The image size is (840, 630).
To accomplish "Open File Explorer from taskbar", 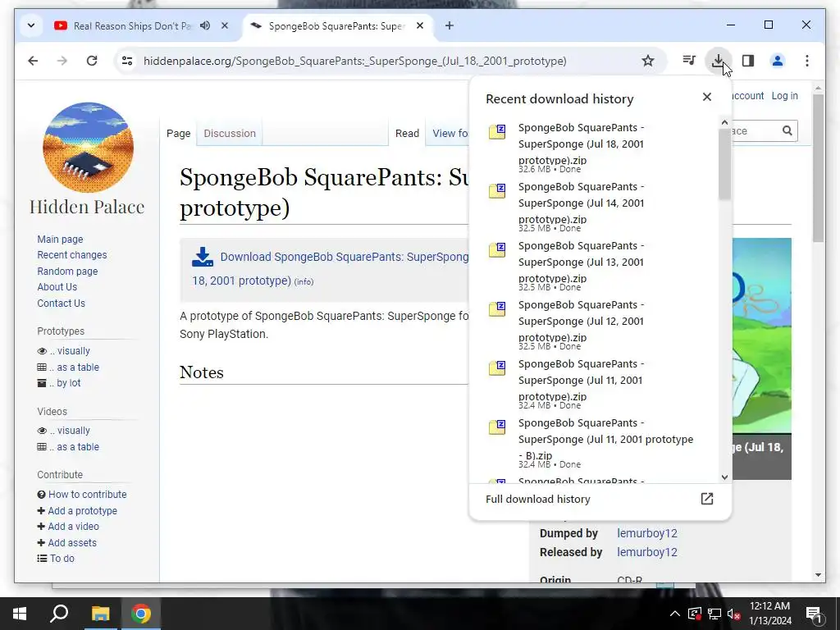I will (x=100, y=614).
